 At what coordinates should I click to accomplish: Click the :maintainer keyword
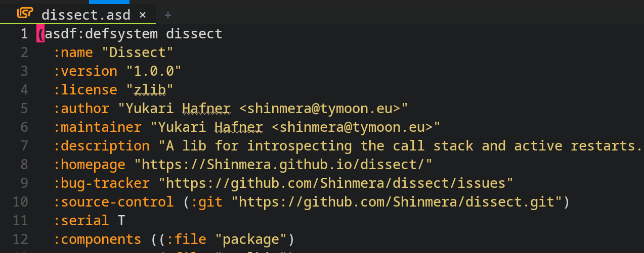[x=97, y=127]
